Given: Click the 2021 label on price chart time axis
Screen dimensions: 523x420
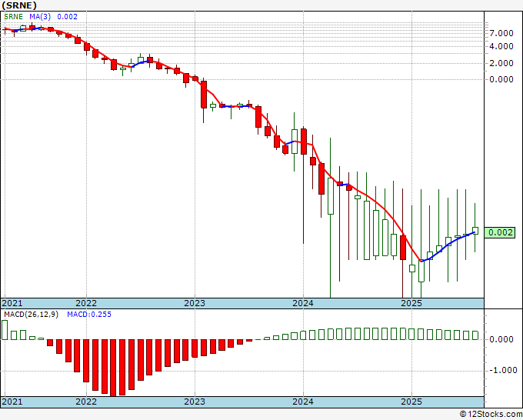Looking at the screenshot, I should click(x=12, y=303).
